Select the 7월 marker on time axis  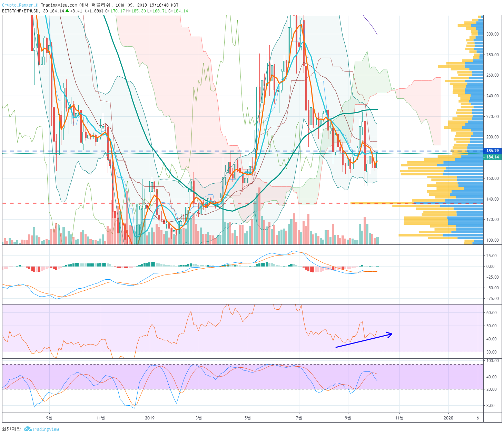(x=299, y=418)
